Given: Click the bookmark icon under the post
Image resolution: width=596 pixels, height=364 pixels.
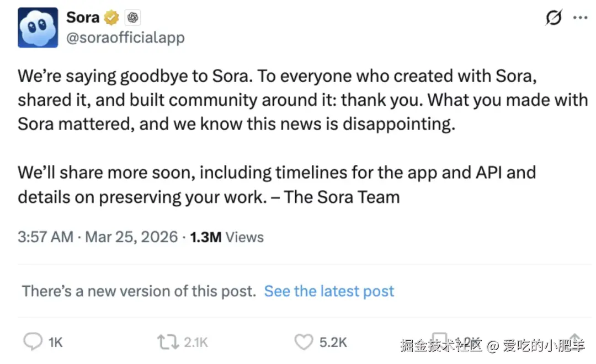Looking at the screenshot, I should [439, 338].
